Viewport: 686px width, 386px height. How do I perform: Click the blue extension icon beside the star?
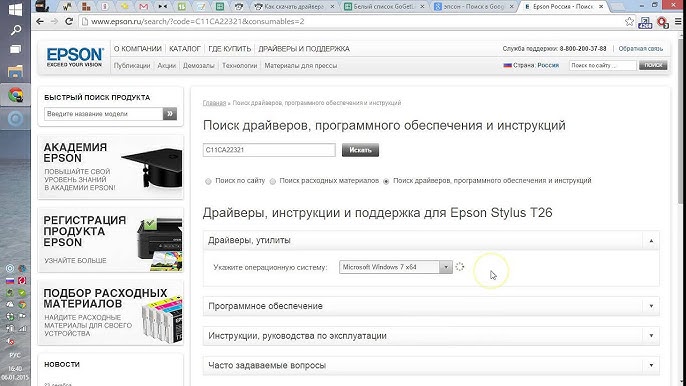point(645,22)
